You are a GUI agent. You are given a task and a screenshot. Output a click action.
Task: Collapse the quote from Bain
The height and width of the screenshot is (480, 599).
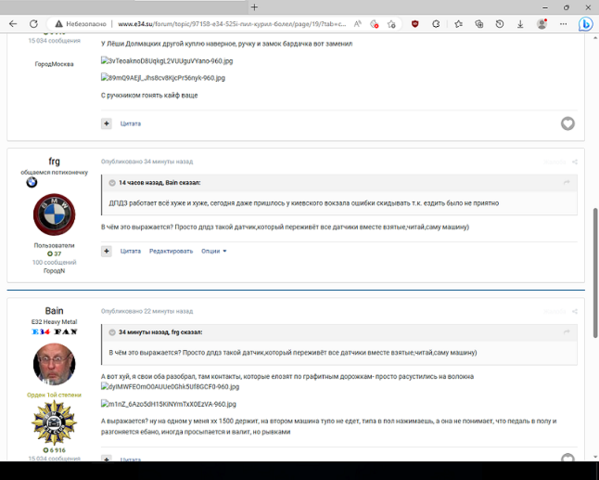coord(112,183)
